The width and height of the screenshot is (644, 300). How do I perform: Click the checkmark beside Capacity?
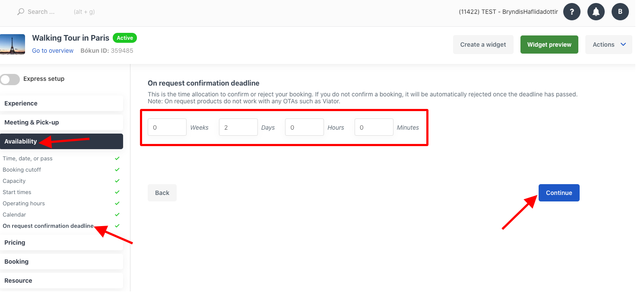[117, 181]
